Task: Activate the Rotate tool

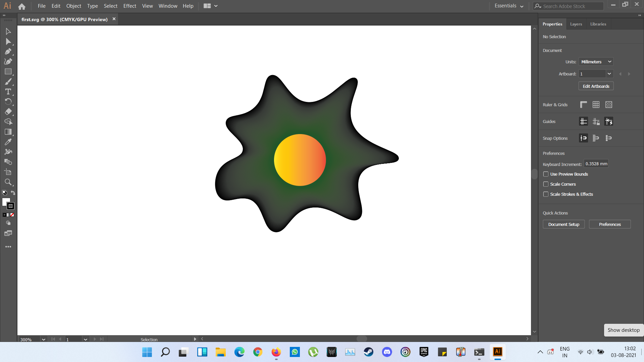Action: (x=8, y=102)
